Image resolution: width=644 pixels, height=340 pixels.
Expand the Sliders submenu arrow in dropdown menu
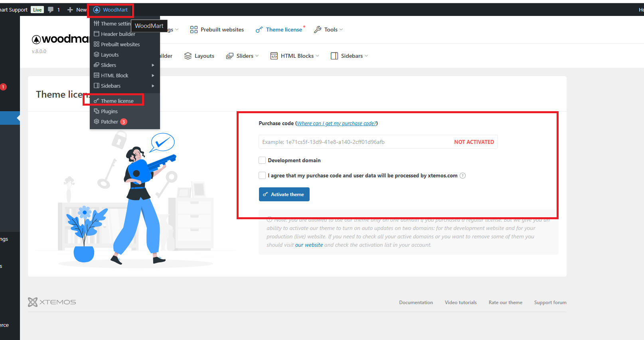tap(153, 65)
